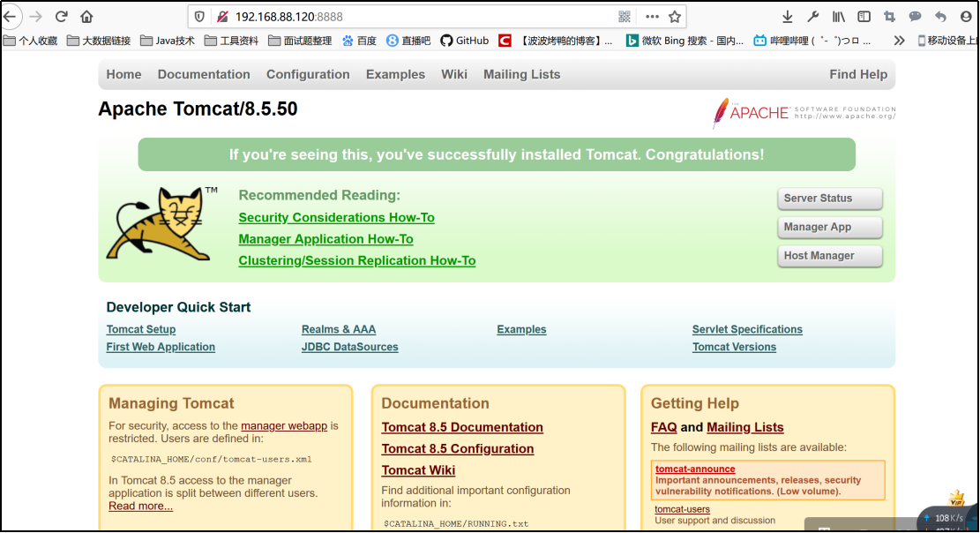Open the manager webapp link
980x533 pixels.
[284, 426]
